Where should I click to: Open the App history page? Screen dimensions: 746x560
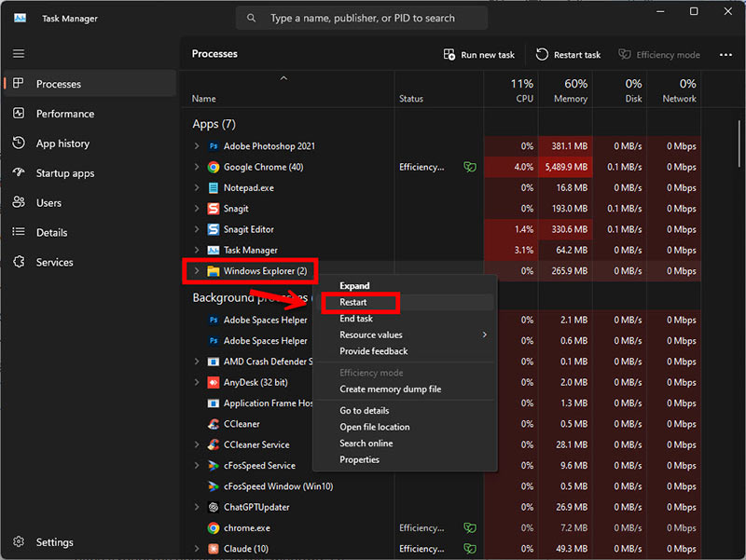point(90,143)
